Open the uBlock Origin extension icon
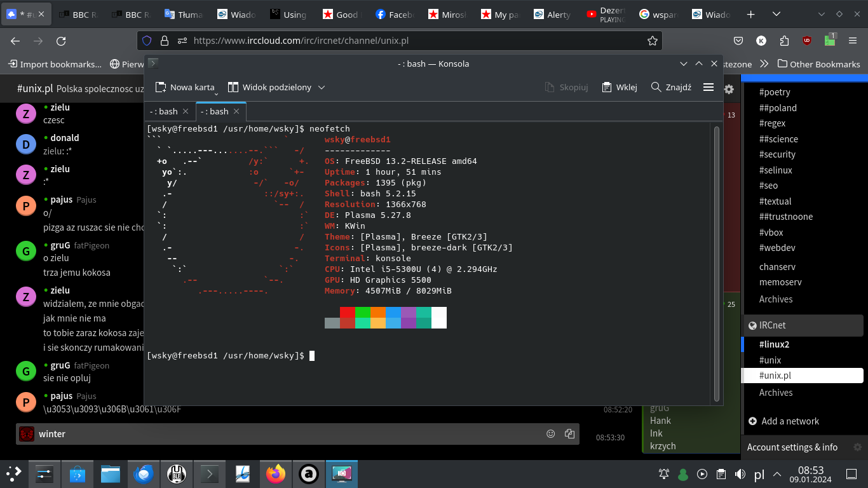 point(807,41)
